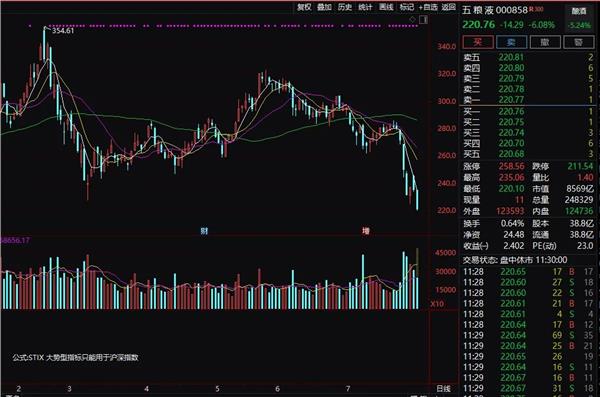Click the blue 财 marker on the chart
The image size is (600, 397).
[x=204, y=231]
